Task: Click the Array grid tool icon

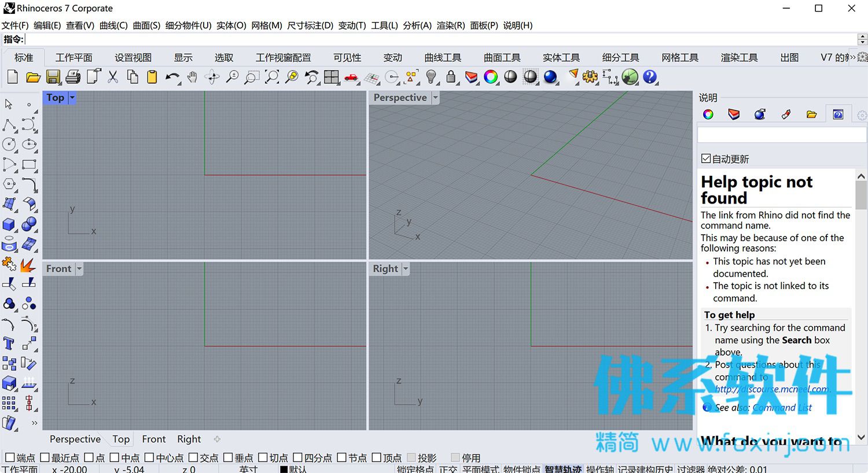Action: (x=9, y=403)
